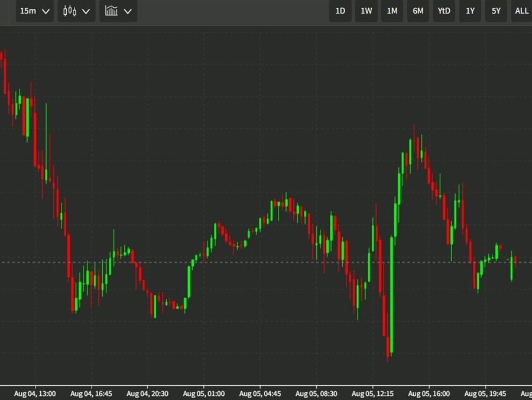Select the ALL time range
The height and width of the screenshot is (400, 532).
[x=521, y=11]
